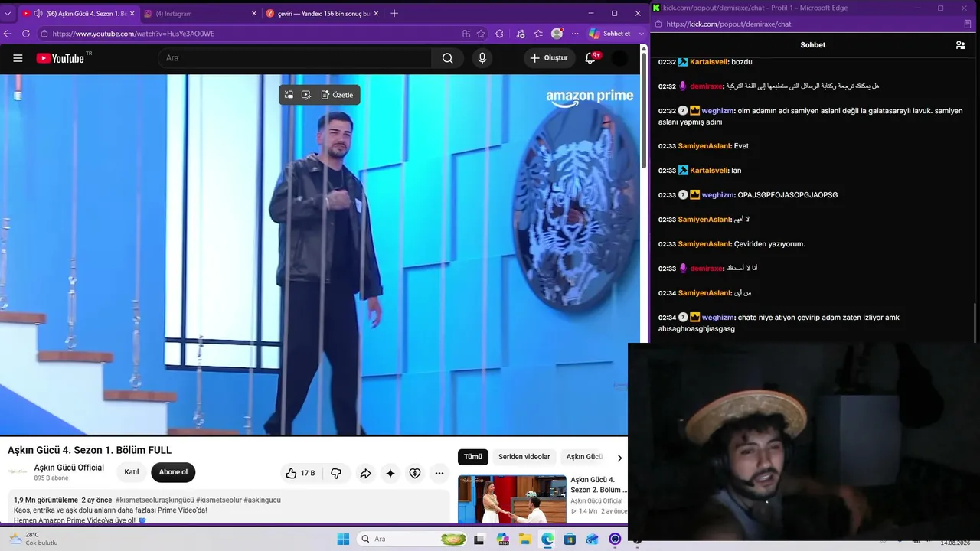The width and height of the screenshot is (980, 551).
Task: Click the YouTube search field
Action: tap(295, 58)
